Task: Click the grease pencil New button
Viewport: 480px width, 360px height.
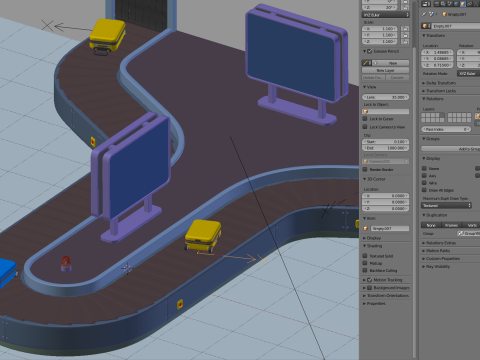Action: point(390,63)
